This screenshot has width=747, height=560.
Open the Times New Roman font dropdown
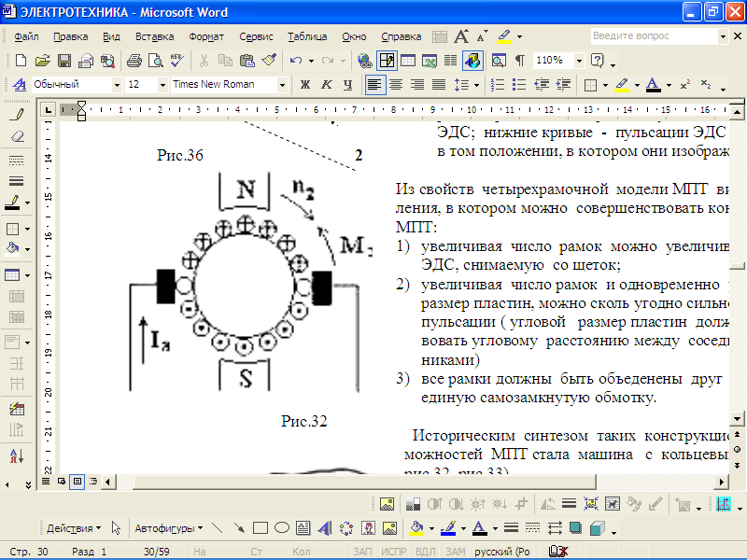[x=282, y=85]
